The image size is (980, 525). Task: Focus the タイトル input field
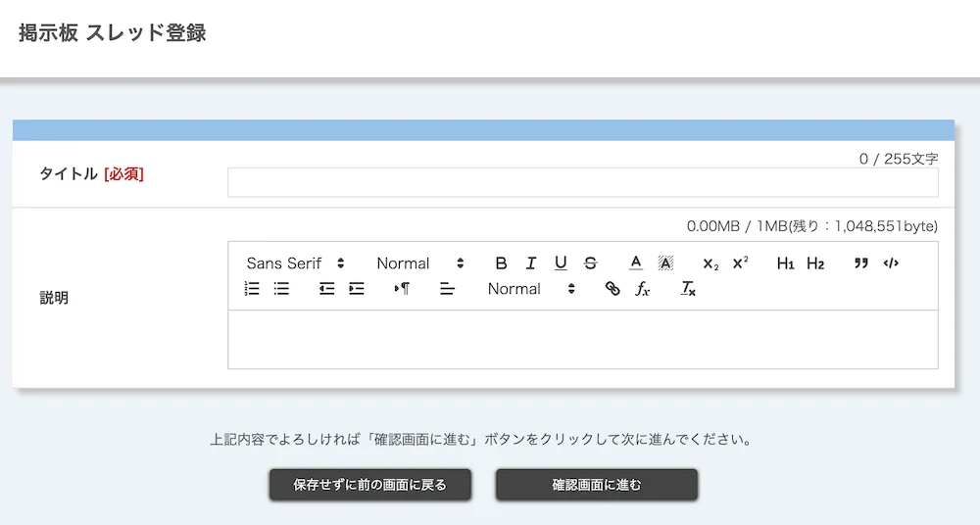(x=582, y=183)
